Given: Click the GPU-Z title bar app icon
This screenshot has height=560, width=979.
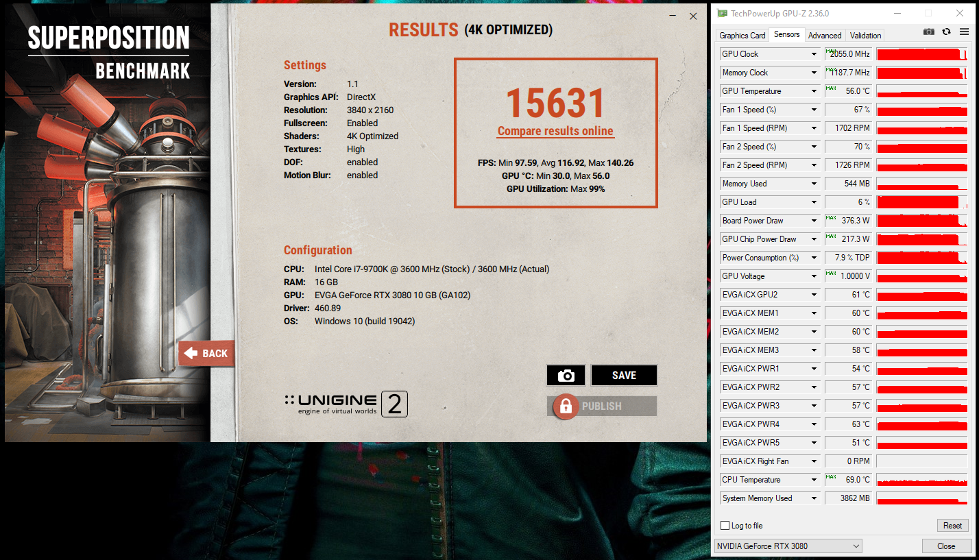Looking at the screenshot, I should point(723,13).
